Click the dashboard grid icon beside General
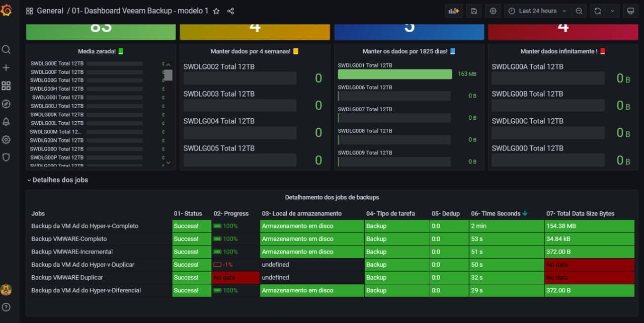 point(30,11)
